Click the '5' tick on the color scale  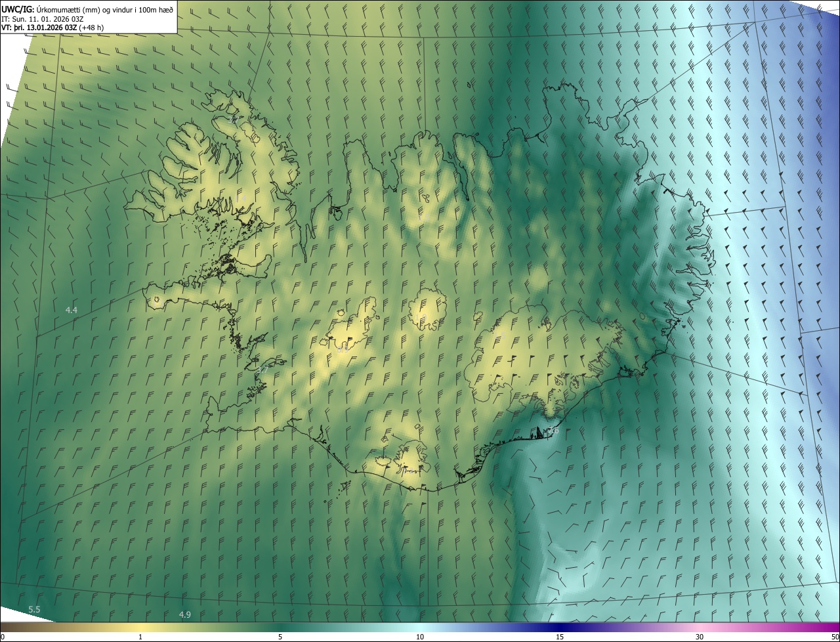(x=280, y=637)
